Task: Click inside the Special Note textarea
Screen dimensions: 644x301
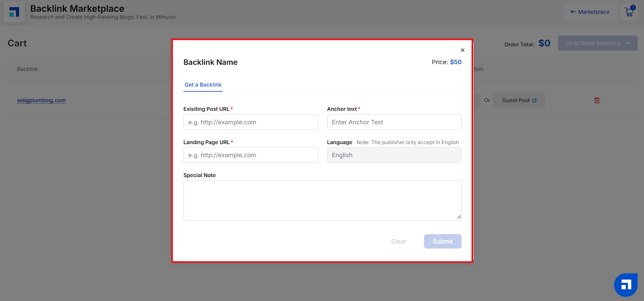Action: (322, 200)
